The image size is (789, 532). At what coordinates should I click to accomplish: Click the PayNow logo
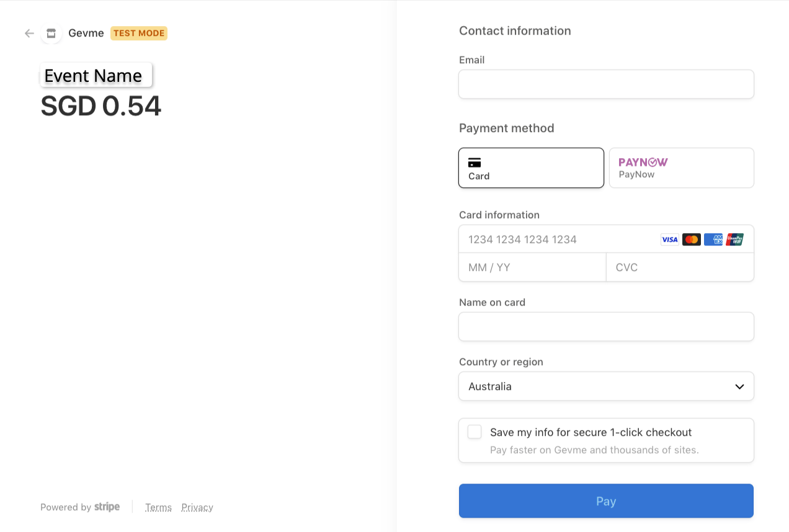tap(643, 162)
